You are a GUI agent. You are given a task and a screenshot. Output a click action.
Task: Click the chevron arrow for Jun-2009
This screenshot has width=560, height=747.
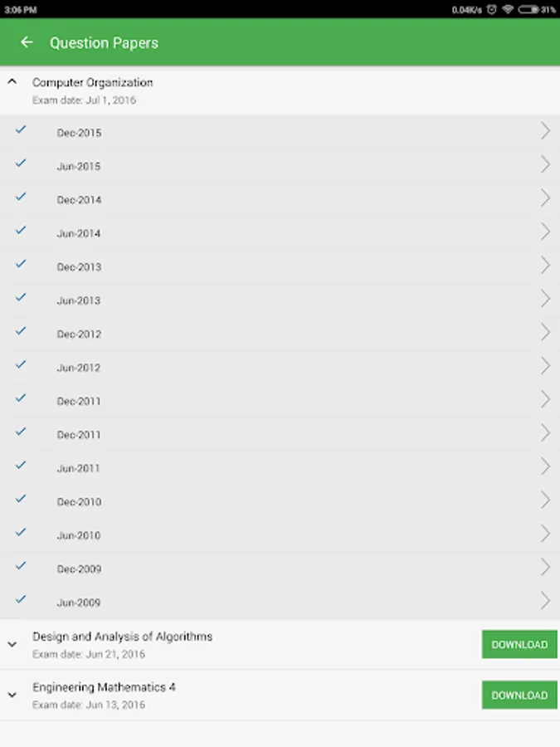pos(545,600)
